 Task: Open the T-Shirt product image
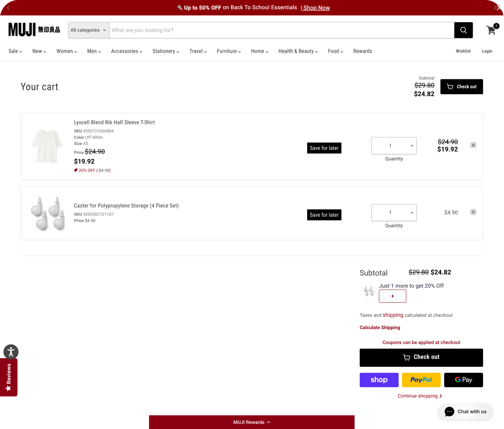coord(47,146)
